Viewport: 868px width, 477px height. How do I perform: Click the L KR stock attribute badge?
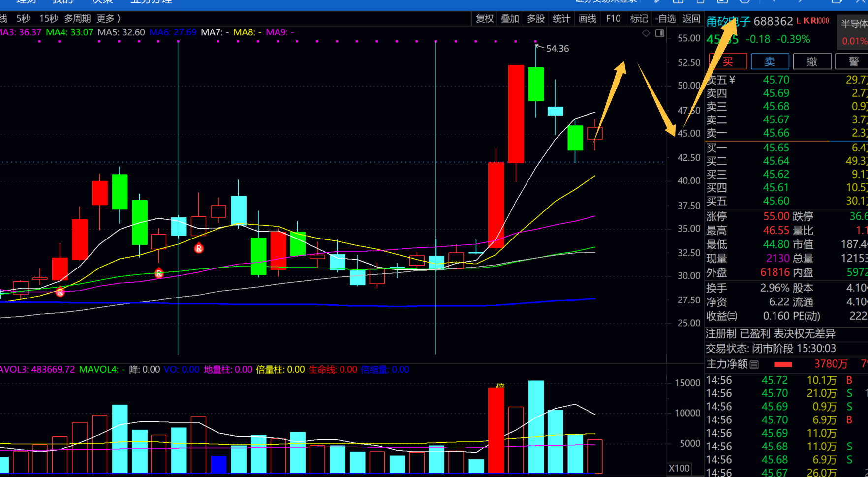pyautogui.click(x=813, y=21)
